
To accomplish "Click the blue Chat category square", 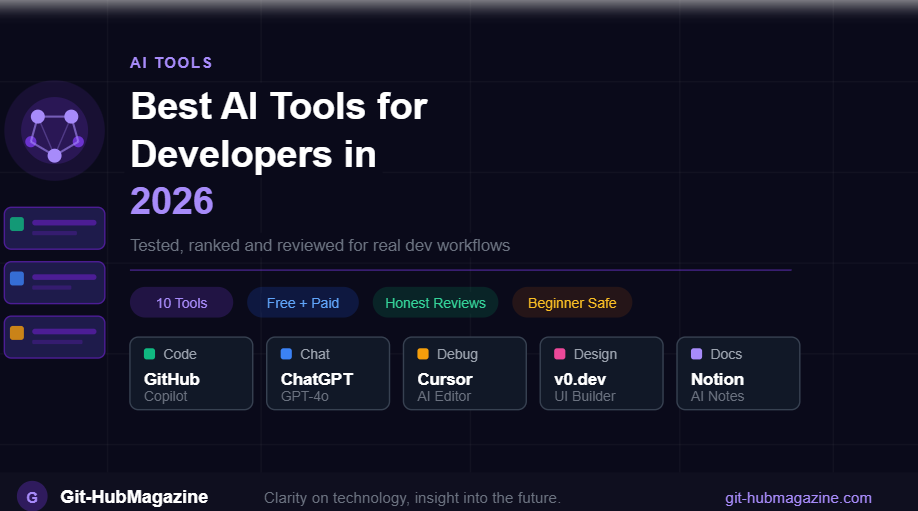I will pos(286,354).
